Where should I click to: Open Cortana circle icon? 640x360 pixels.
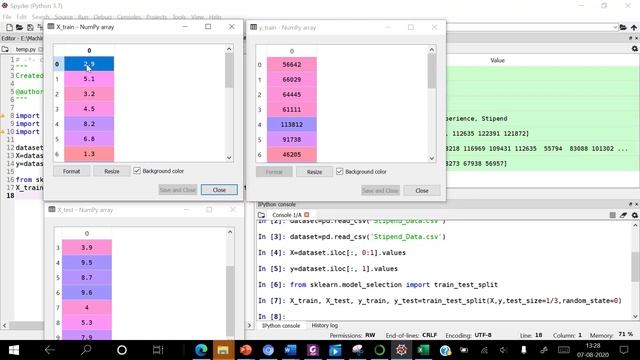[x=122, y=350]
